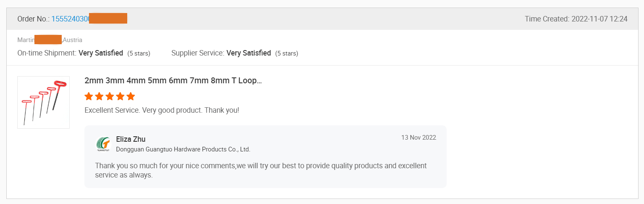
Task: Click the review text "Excellent Service. Very good product"
Action: point(162,110)
